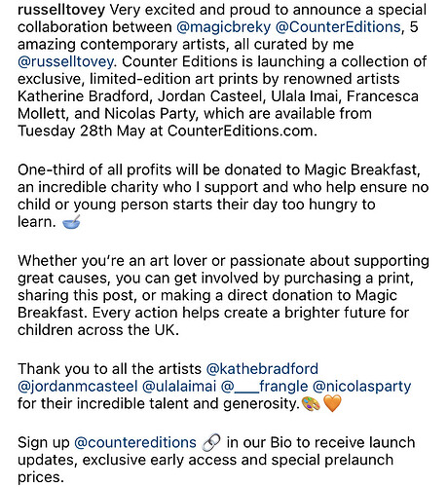Tap @countereditions mention after Sign up

pyautogui.click(x=135, y=443)
